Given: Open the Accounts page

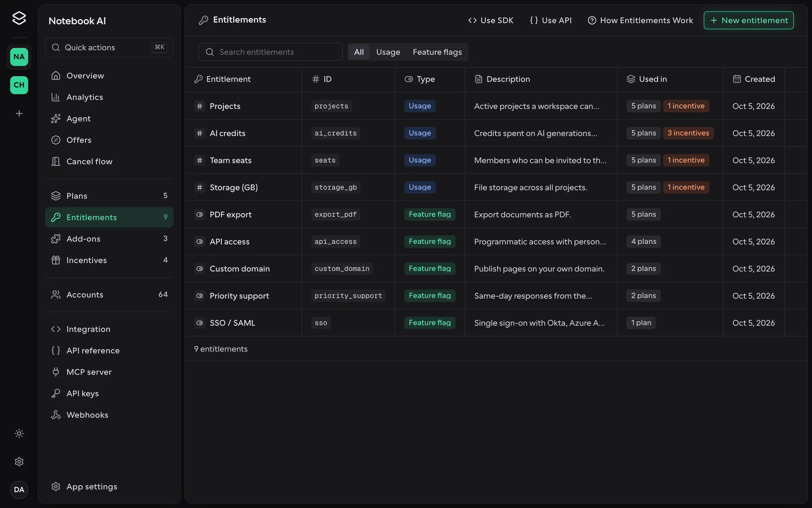Looking at the screenshot, I should 109,295.
